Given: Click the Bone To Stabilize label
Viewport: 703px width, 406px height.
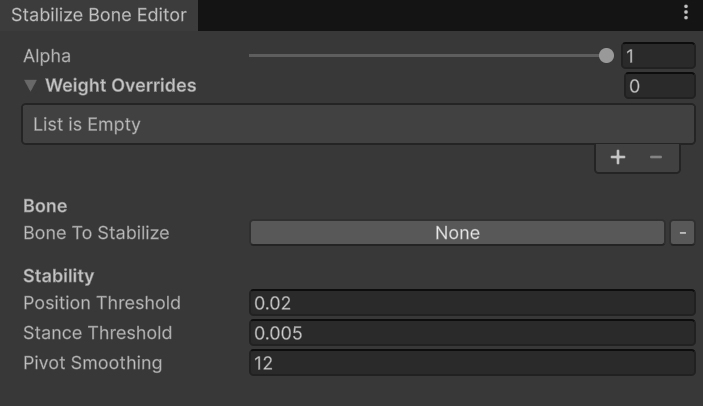Looking at the screenshot, I should point(96,233).
